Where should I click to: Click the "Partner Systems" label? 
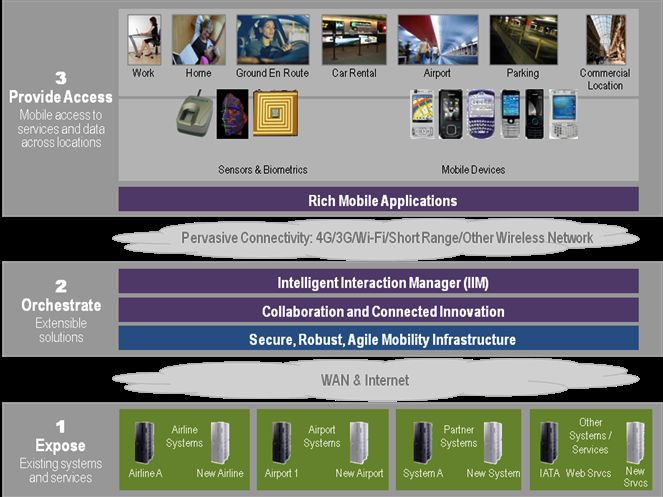coord(459,436)
